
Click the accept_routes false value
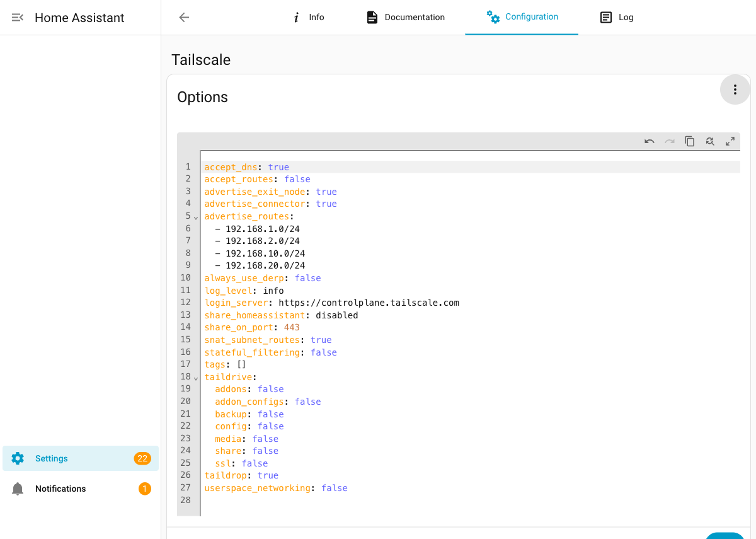coord(297,179)
